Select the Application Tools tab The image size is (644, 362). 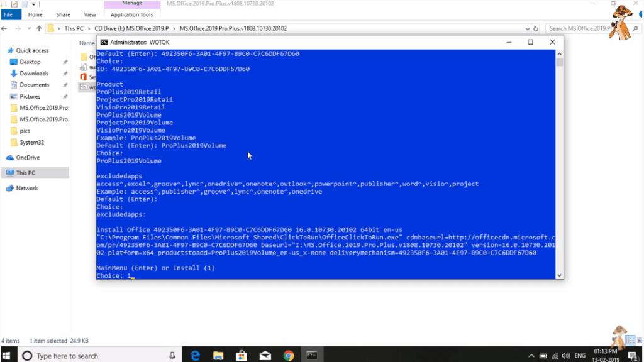point(131,14)
